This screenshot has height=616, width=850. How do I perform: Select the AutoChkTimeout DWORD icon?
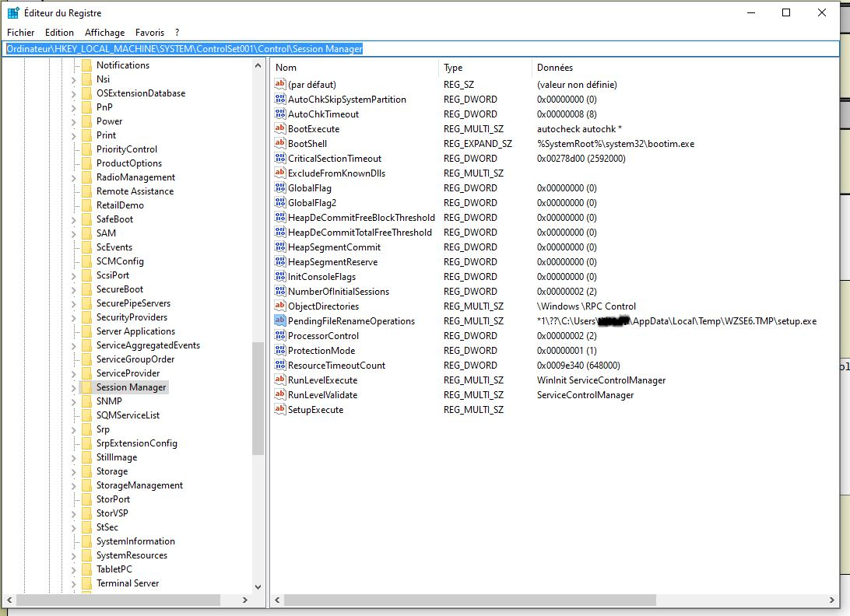[279, 114]
